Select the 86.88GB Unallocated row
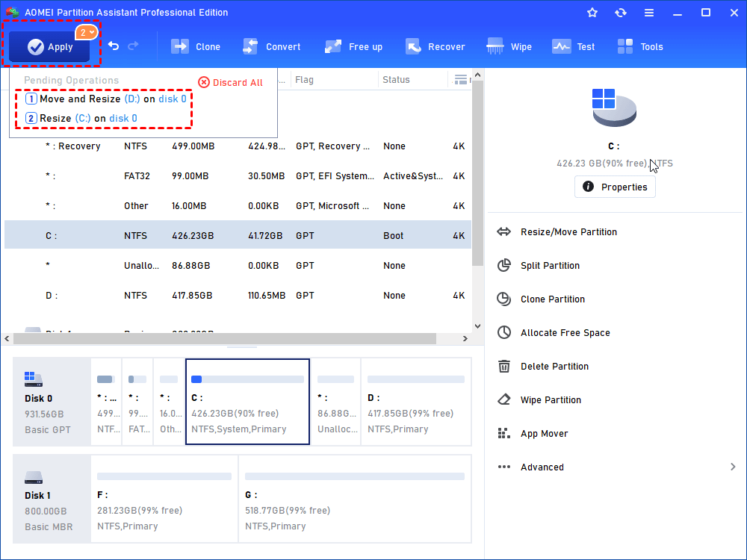 [238, 266]
